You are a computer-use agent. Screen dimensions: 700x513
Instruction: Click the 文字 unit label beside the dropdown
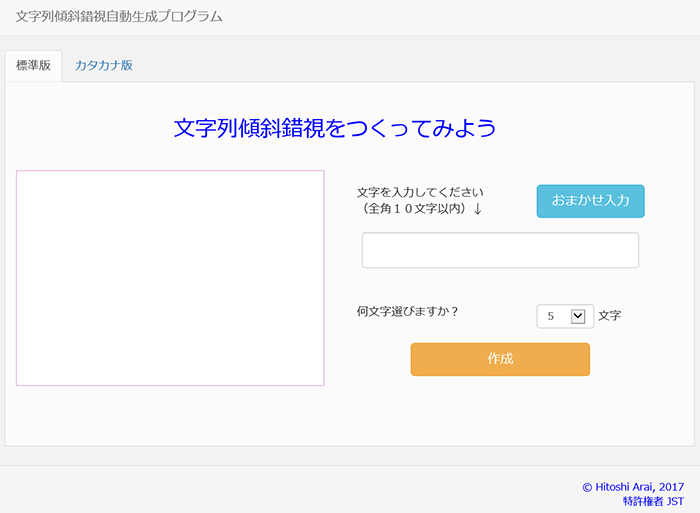point(609,316)
